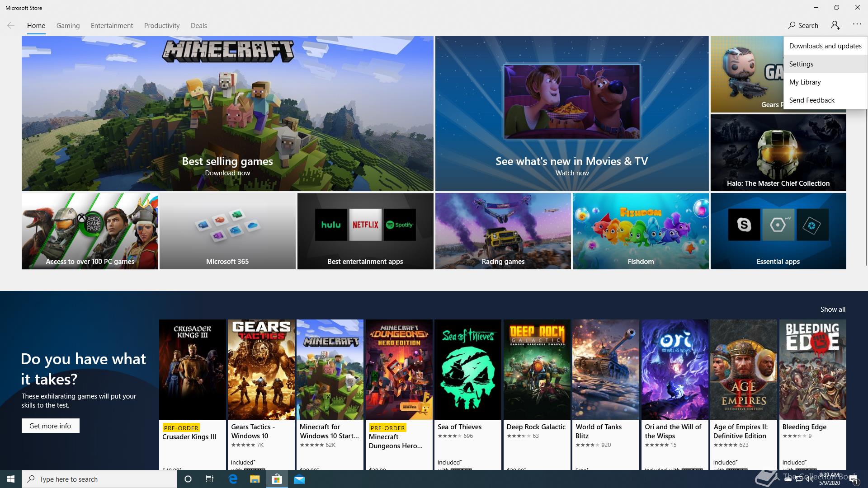This screenshot has width=868, height=488.
Task: Open the Entertainment tab
Action: pos(112,26)
